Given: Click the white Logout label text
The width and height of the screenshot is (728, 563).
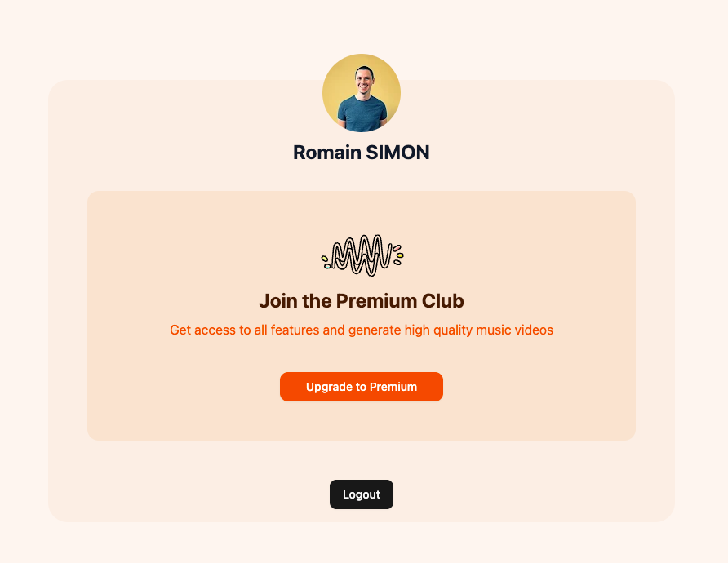Looking at the screenshot, I should pos(362,494).
